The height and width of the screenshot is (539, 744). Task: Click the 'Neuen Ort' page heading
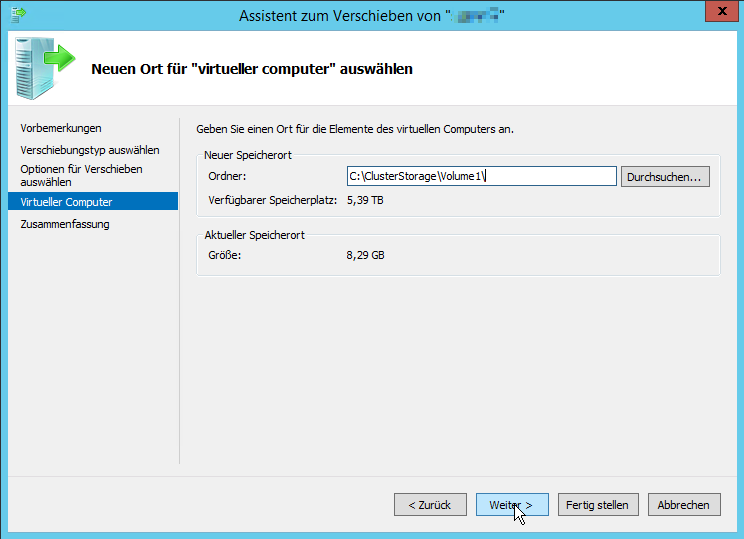(252, 69)
